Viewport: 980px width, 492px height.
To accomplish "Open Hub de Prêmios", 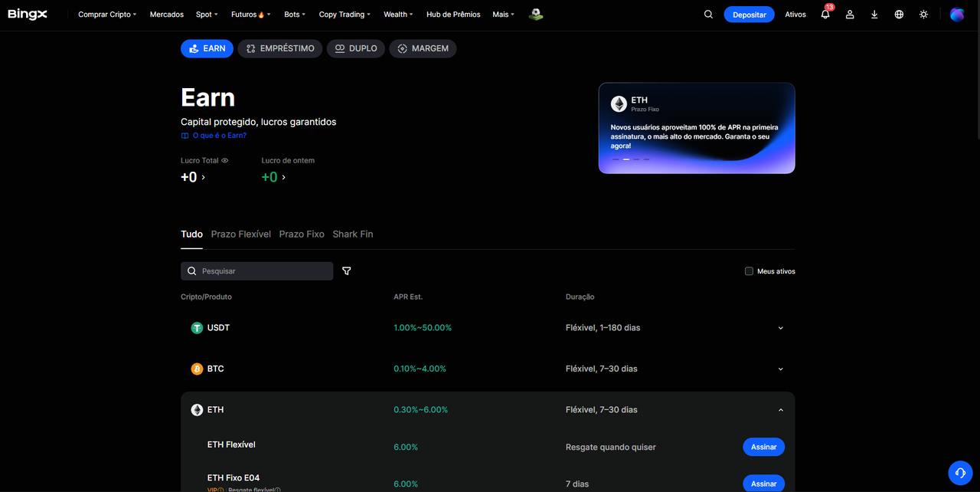I will point(453,15).
